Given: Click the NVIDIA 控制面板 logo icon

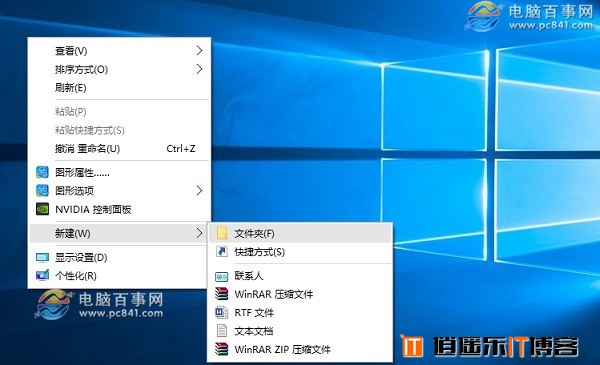Looking at the screenshot, I should click(42, 209).
